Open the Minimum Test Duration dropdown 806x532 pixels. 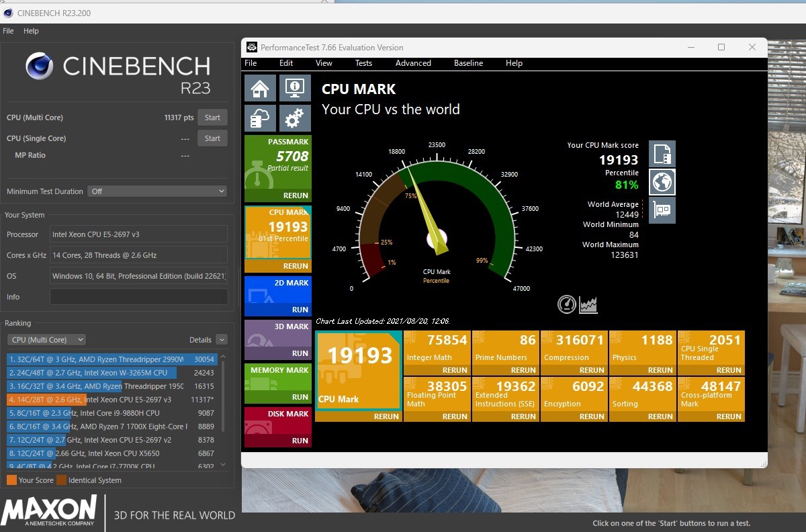click(158, 191)
